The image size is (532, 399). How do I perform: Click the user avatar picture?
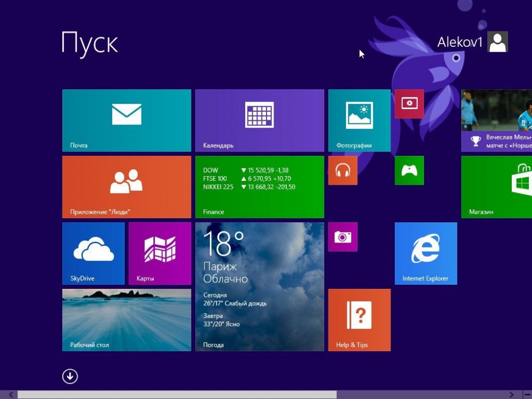(x=497, y=41)
